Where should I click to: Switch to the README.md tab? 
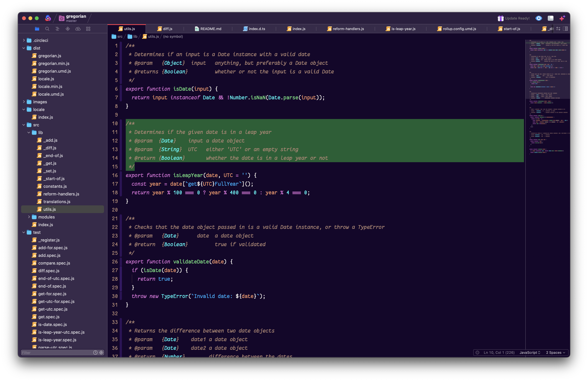click(x=210, y=29)
